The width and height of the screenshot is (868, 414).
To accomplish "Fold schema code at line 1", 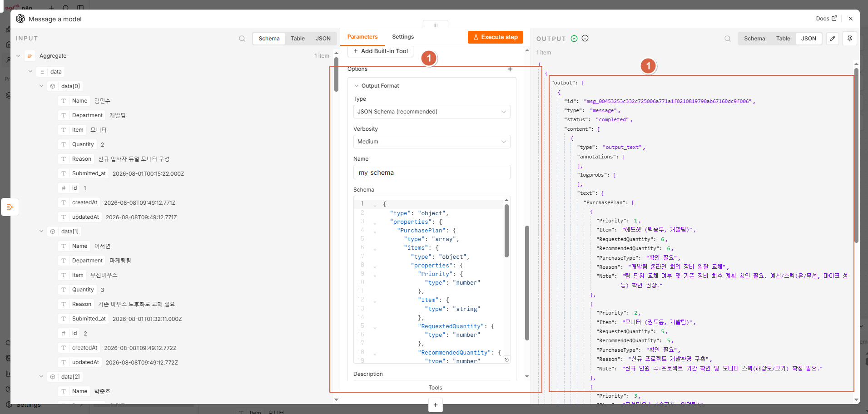I will pos(375,205).
